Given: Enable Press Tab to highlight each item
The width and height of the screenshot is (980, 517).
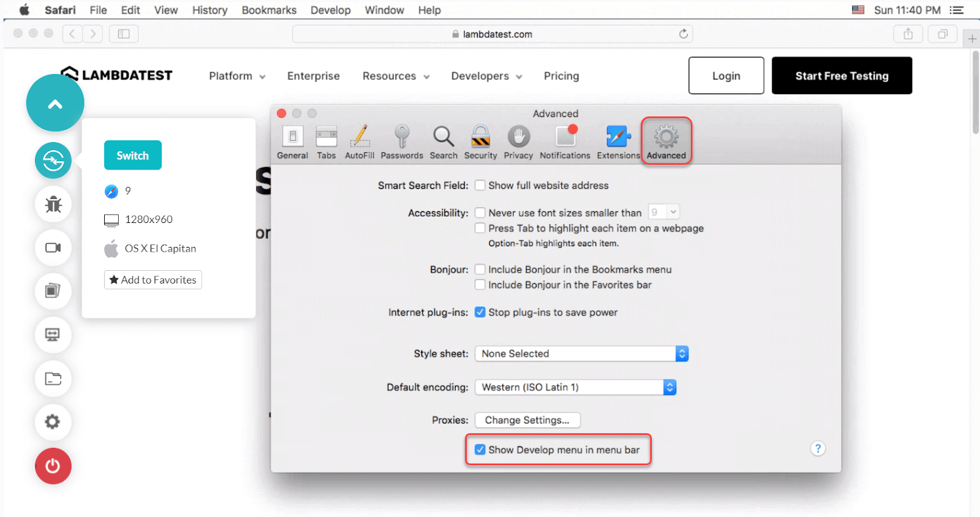Looking at the screenshot, I should click(480, 228).
